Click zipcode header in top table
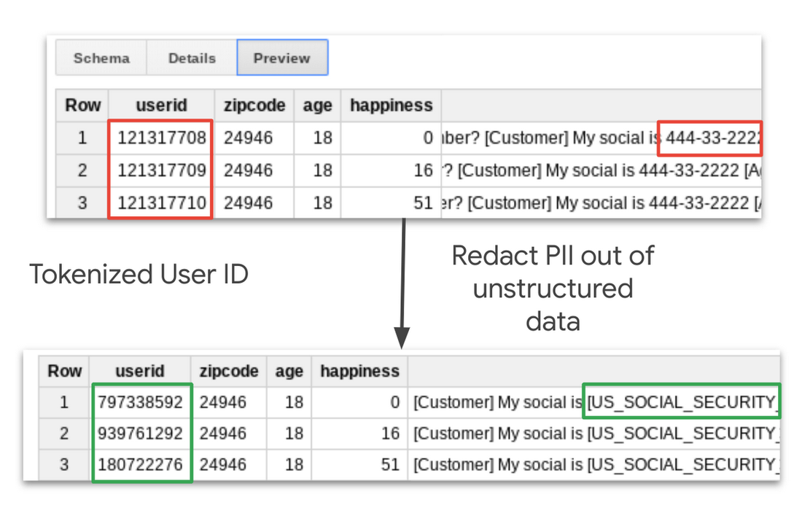 pos(254,105)
